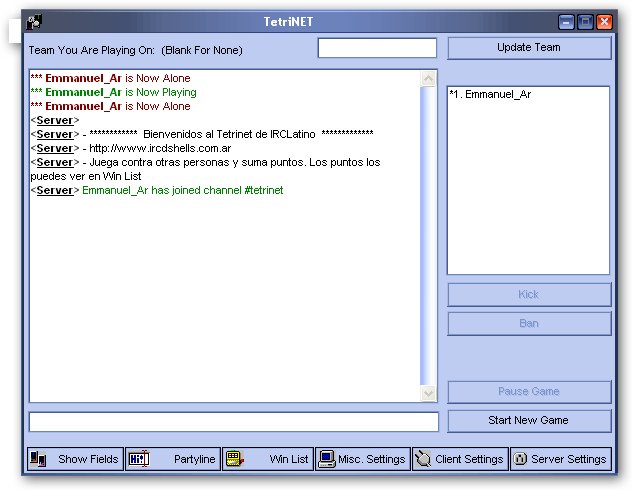Open the Show Fields tab
The image size is (632, 490).
(75, 459)
